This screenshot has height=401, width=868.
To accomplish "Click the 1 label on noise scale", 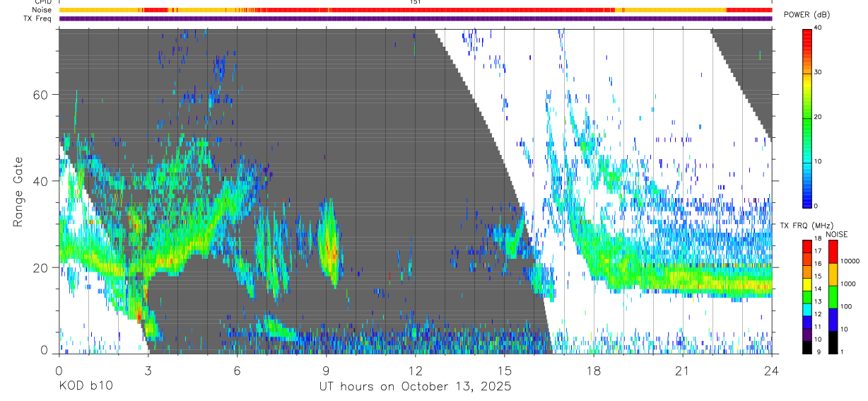I will 842,351.
